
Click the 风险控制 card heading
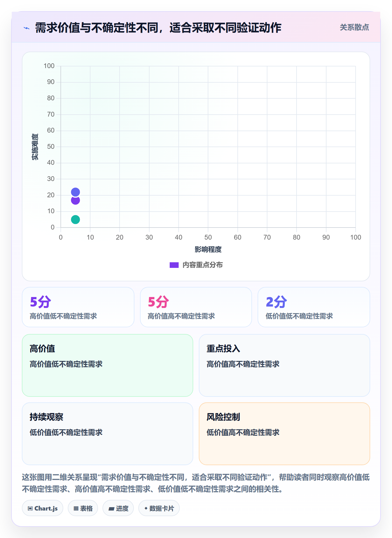pos(223,417)
